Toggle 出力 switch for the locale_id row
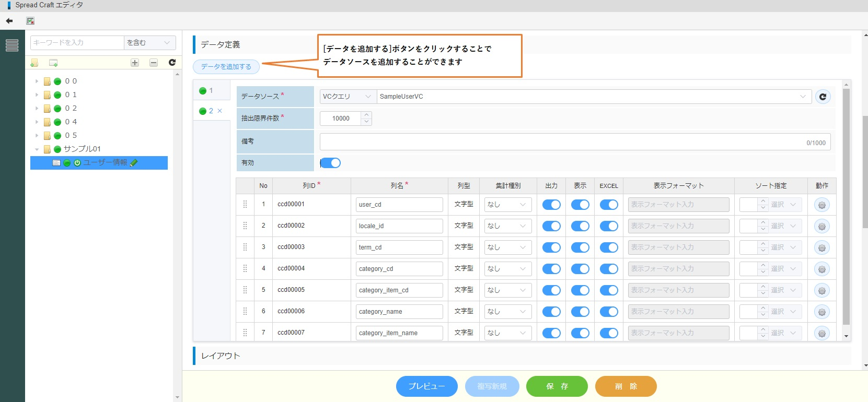Viewport: 868px width, 402px height. click(551, 226)
